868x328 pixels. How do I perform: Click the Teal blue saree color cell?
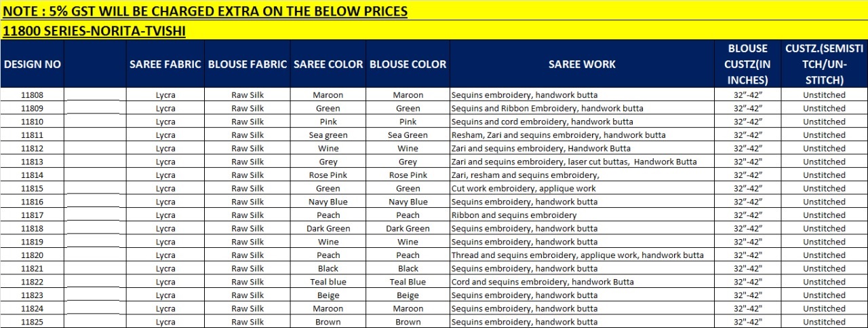click(328, 282)
